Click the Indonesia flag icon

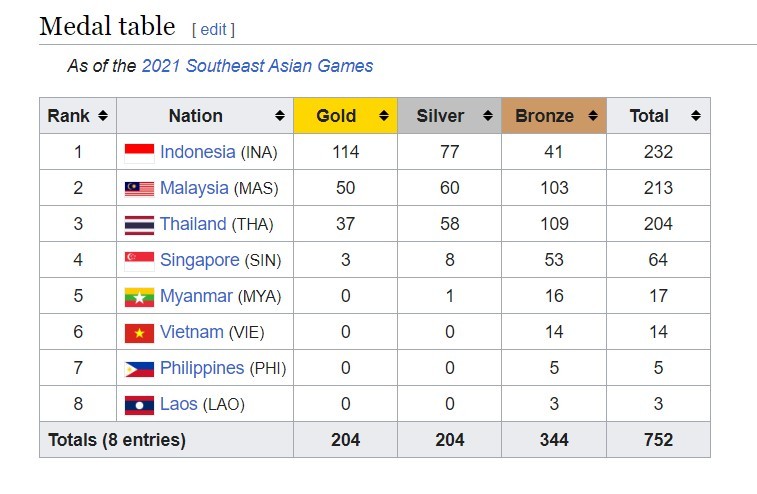(140, 153)
